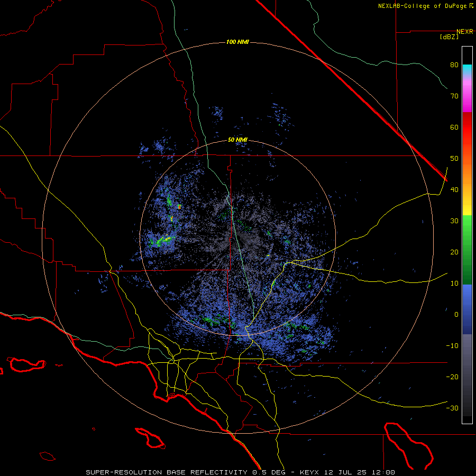Click the 50 value on the dBZ scale
The width and height of the screenshot is (476, 476).
click(454, 159)
